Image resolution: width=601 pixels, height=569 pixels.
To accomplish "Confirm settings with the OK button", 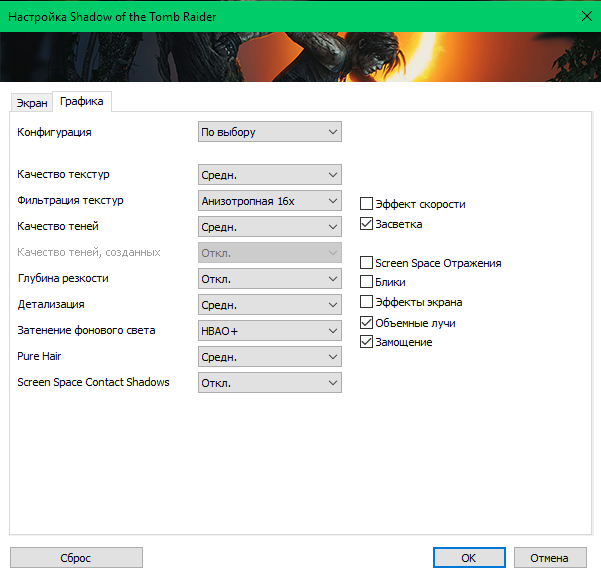I will (469, 558).
